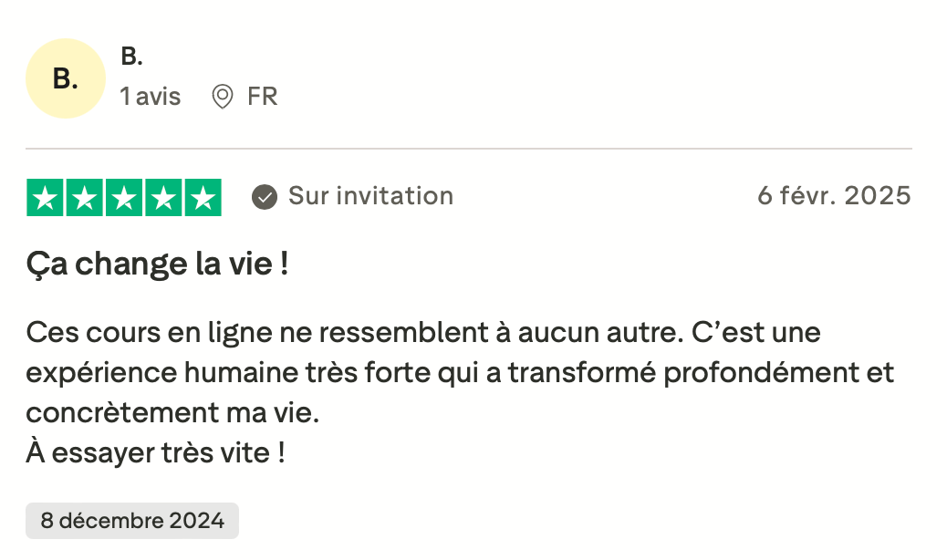Screen dimensions: 947x560
Task: Click the third green star
Action: [x=124, y=198]
